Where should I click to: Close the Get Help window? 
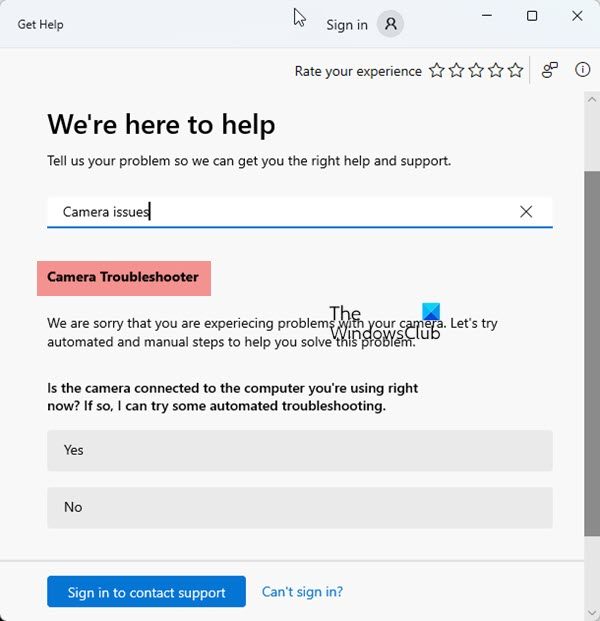pos(577,16)
